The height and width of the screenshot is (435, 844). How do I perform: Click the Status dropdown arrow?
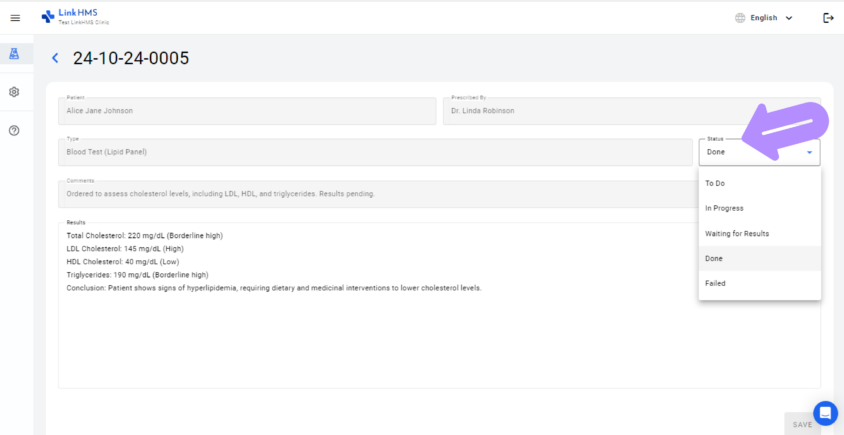[x=808, y=152]
